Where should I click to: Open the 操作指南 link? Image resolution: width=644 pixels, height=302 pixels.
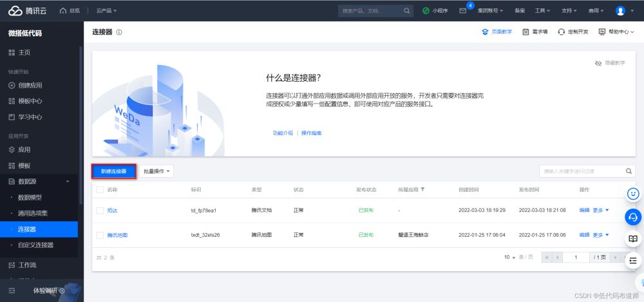311,133
